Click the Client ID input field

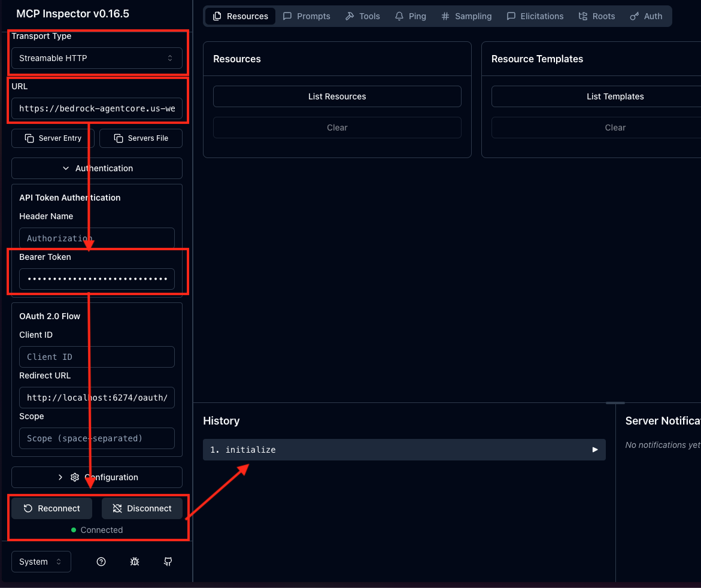click(96, 357)
